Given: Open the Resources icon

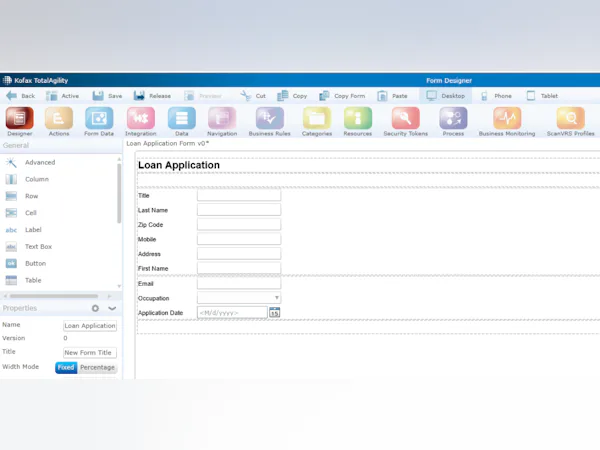Looking at the screenshot, I should [x=358, y=118].
